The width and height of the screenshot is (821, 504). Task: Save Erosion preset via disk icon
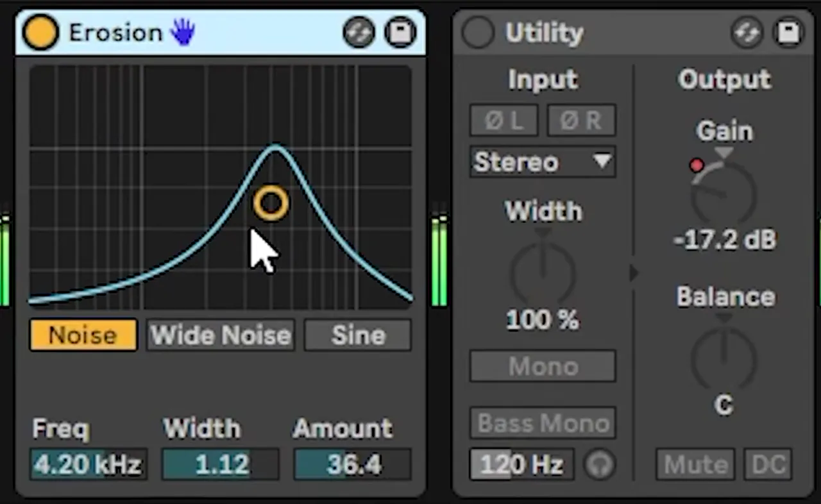coord(400,33)
